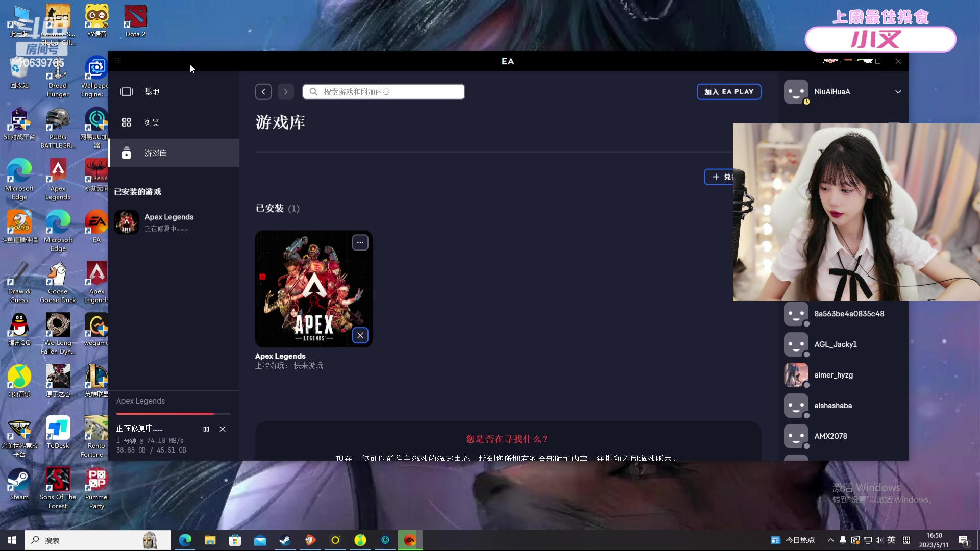
Task: Open QQ音乐 desktop icon
Action: (x=19, y=382)
